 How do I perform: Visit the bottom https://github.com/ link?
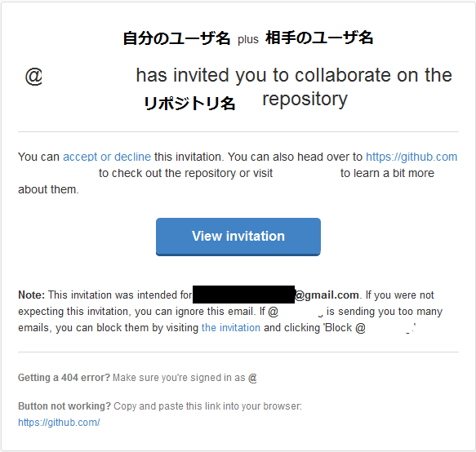click(59, 423)
